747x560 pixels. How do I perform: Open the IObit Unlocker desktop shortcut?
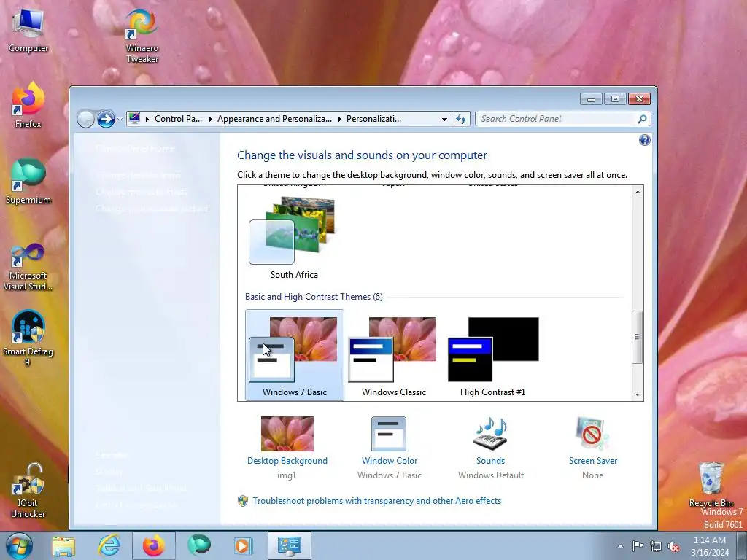point(28,491)
